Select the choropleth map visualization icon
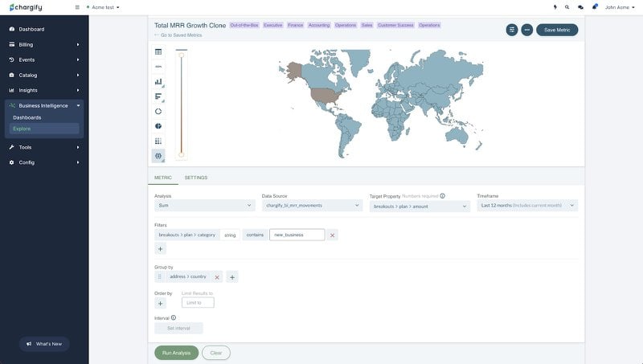The height and width of the screenshot is (364, 643). pyautogui.click(x=158, y=156)
